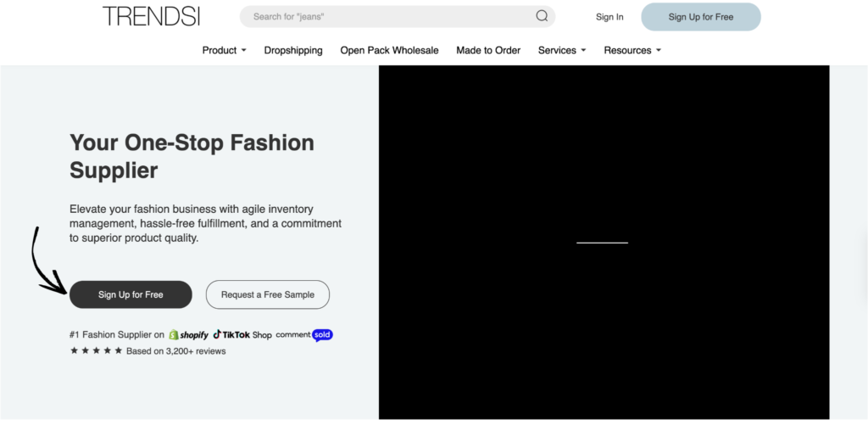Click the black video player area

(604, 242)
